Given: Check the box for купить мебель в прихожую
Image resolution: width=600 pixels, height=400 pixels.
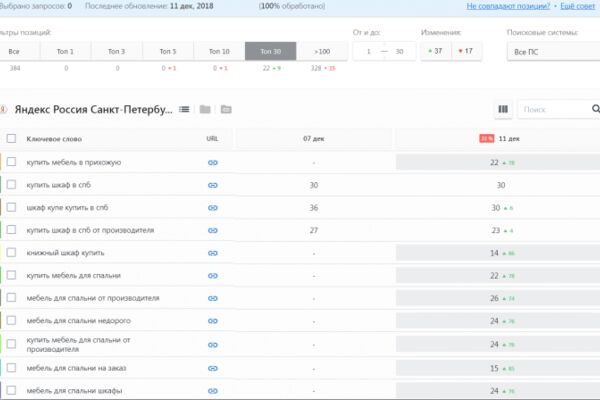Looking at the screenshot, I should (x=11, y=162).
